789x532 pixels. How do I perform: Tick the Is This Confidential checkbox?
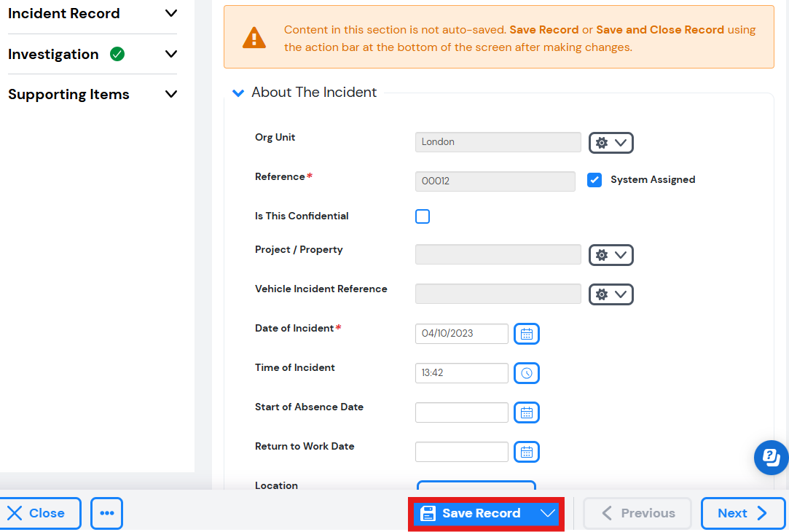423,216
